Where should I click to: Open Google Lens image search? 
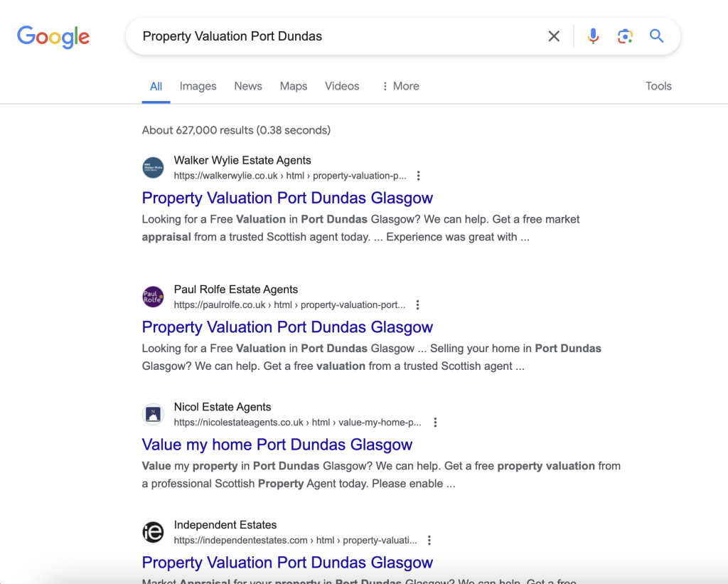click(625, 36)
